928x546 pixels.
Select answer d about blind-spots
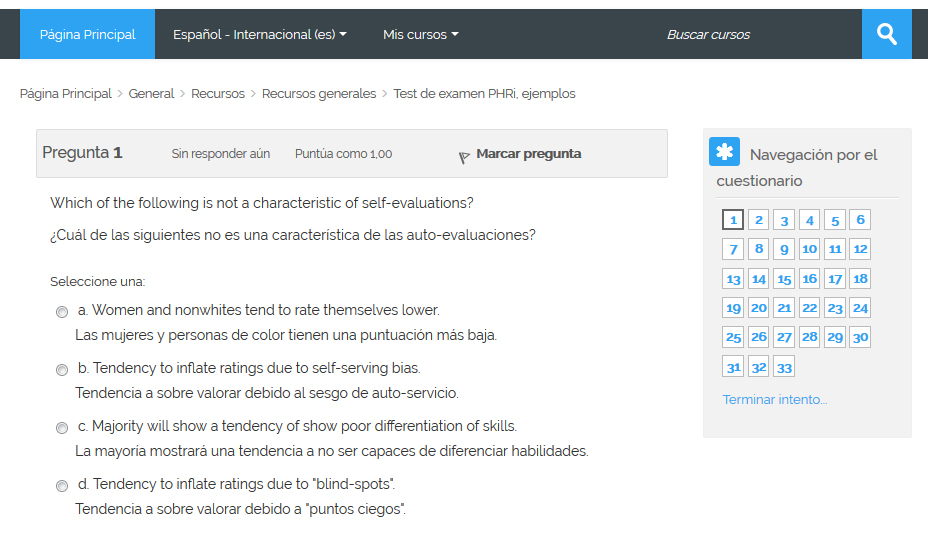coord(62,486)
